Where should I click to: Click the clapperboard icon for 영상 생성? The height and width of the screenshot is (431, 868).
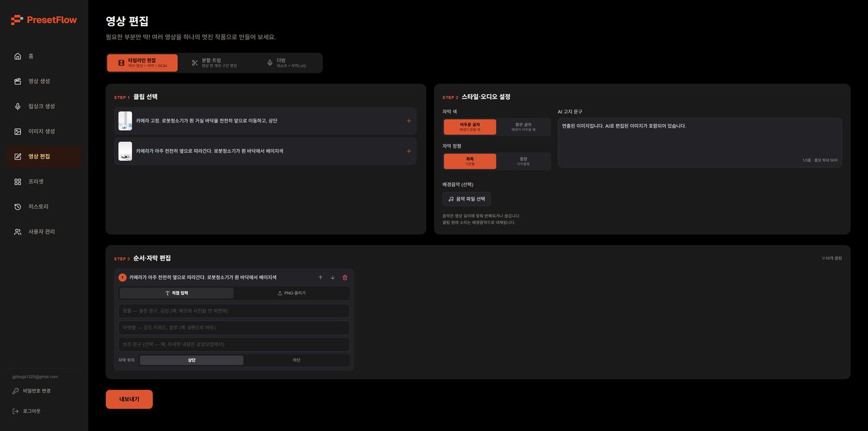18,81
